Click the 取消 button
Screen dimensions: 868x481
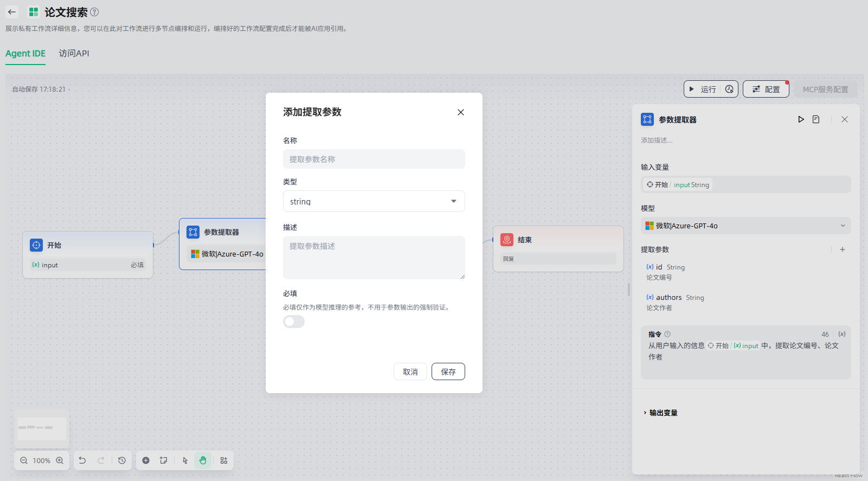point(410,371)
